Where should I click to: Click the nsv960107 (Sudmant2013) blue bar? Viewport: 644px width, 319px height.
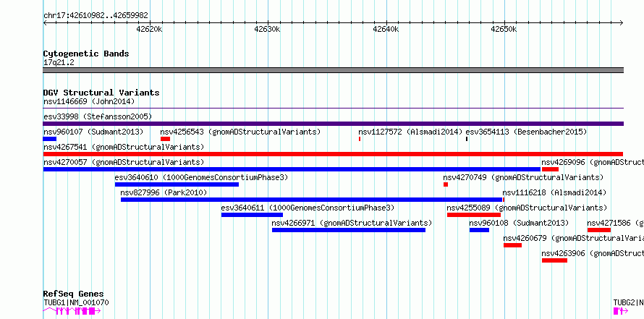(50, 139)
